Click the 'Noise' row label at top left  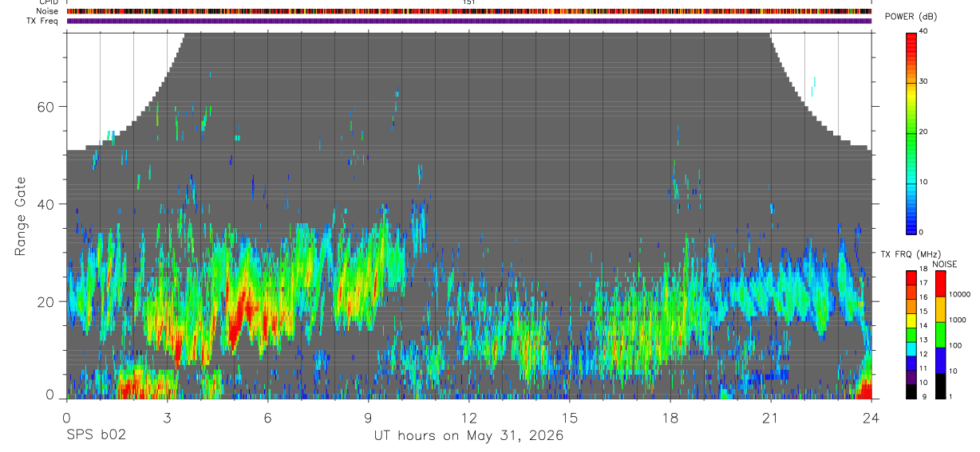point(47,11)
